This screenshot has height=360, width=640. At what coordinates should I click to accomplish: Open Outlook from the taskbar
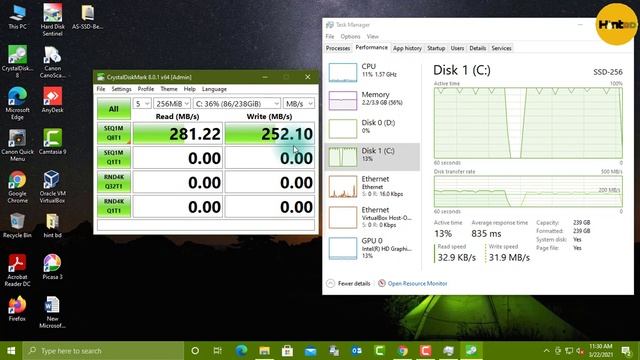pyautogui.click(x=356, y=351)
